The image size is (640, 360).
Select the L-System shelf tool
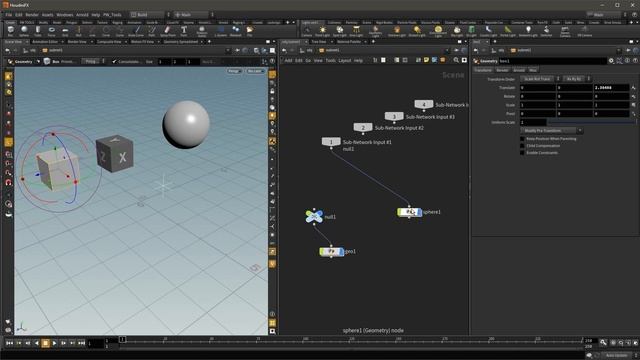coord(221,31)
